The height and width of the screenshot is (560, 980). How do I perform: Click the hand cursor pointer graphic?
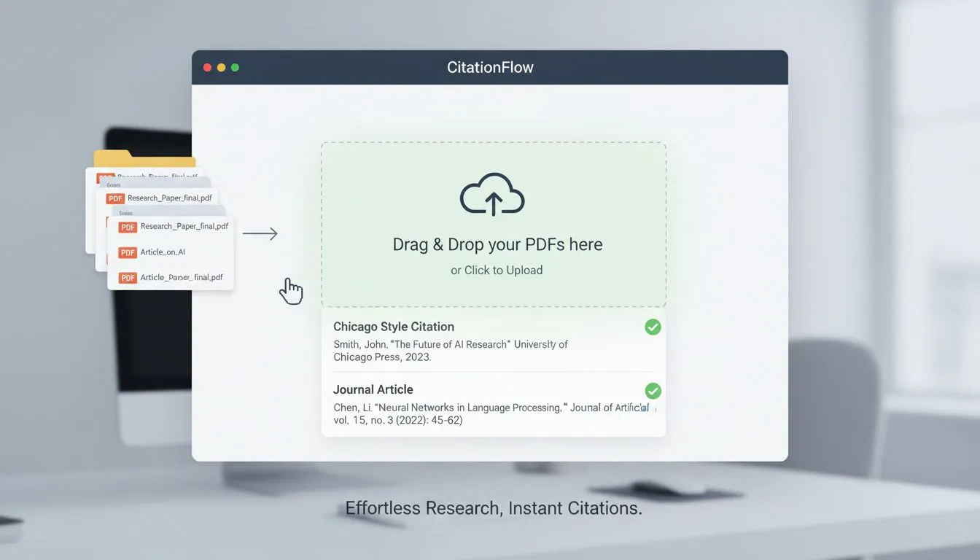tap(291, 290)
